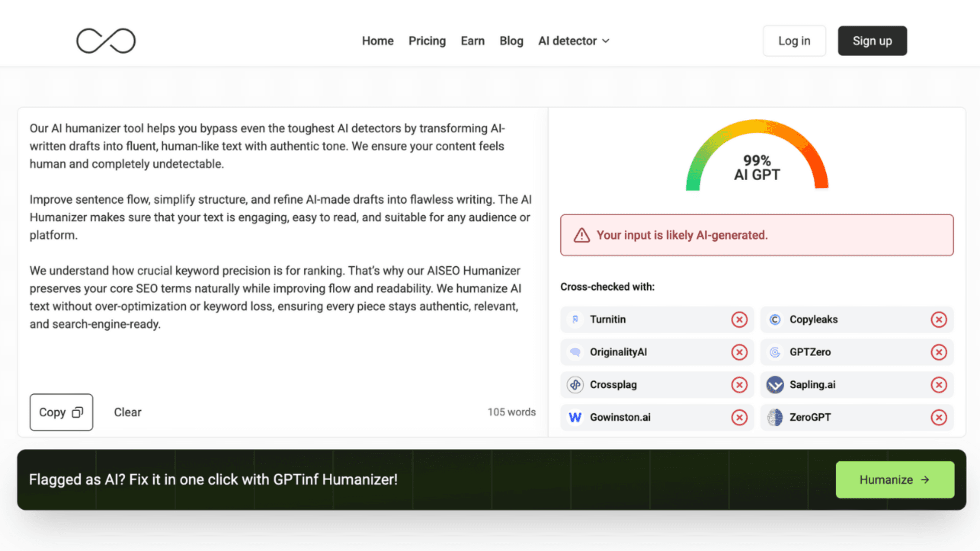Click the infinity logo in the header
Screen dimensions: 980x551
coord(106,41)
